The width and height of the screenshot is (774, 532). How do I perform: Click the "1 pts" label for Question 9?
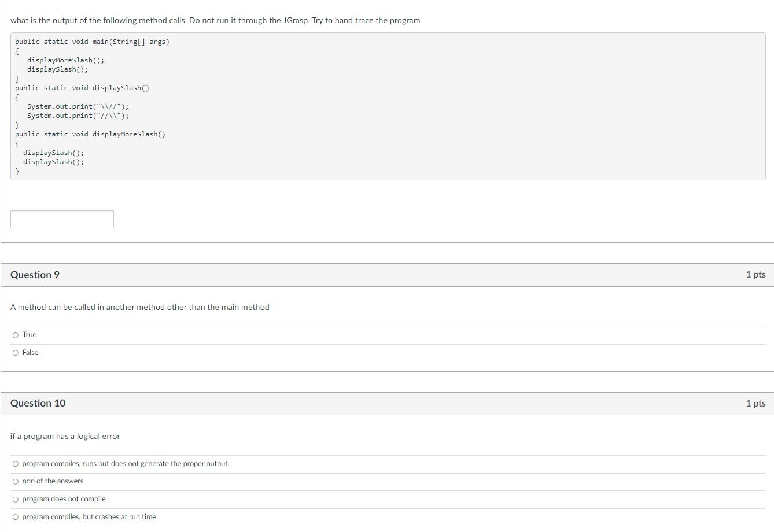coord(755,274)
